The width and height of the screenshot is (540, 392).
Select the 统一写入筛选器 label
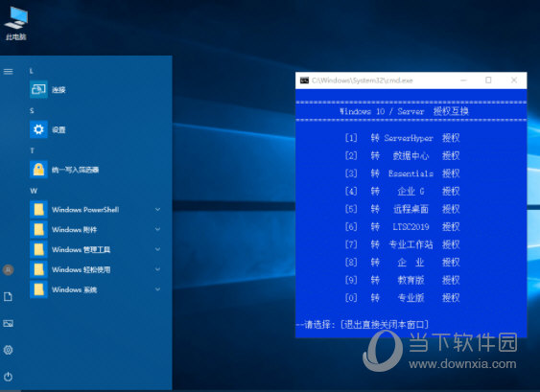coord(75,170)
